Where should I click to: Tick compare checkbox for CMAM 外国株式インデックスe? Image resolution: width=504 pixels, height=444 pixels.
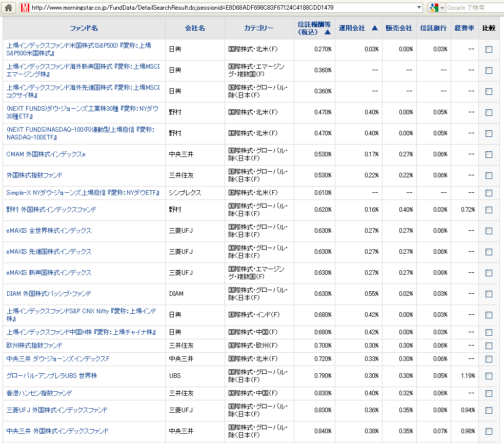tap(489, 154)
